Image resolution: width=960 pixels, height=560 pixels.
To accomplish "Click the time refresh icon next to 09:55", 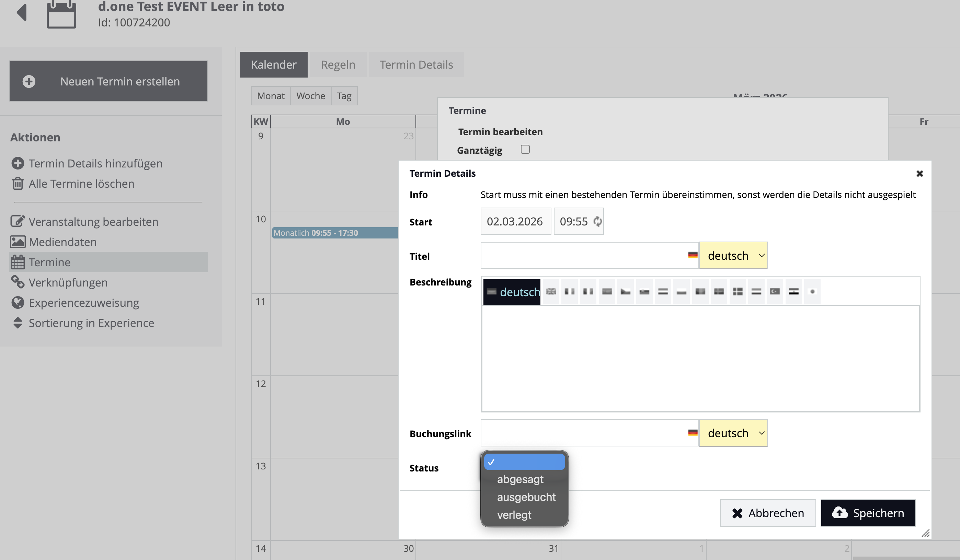I will coord(597,221).
